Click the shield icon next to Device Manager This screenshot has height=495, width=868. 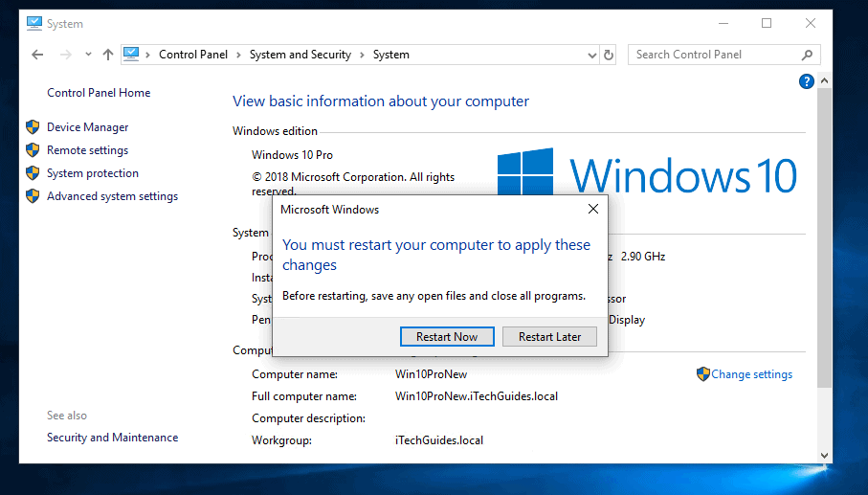coord(33,126)
